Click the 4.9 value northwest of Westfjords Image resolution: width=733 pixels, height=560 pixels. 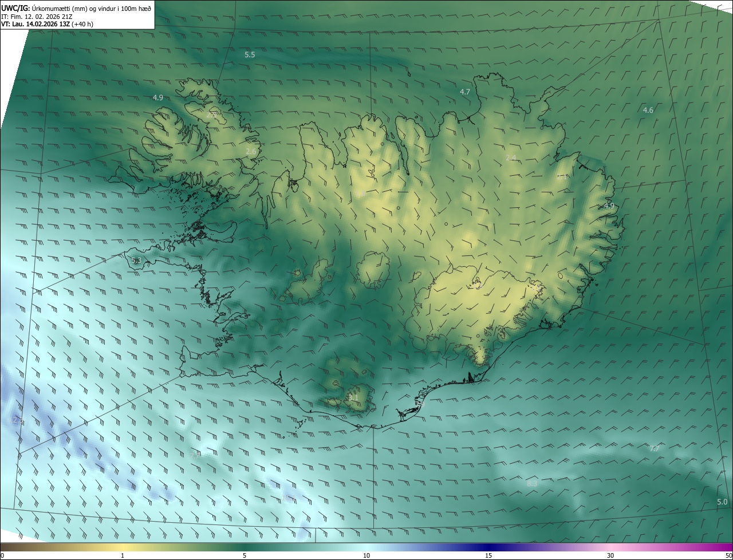coord(158,98)
